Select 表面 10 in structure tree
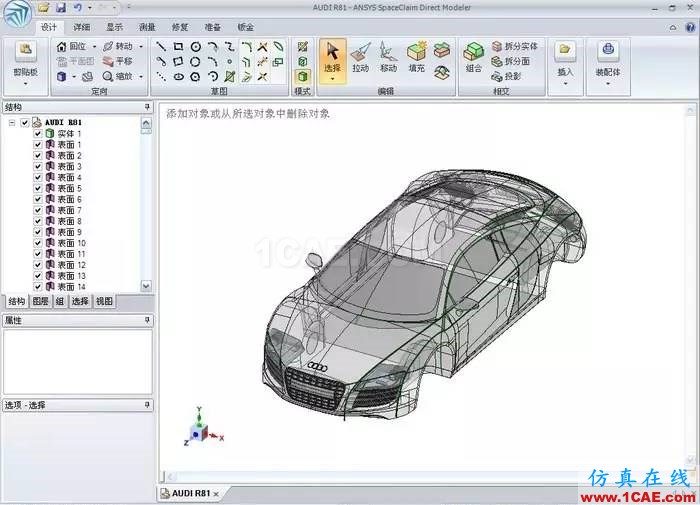 coord(71,243)
